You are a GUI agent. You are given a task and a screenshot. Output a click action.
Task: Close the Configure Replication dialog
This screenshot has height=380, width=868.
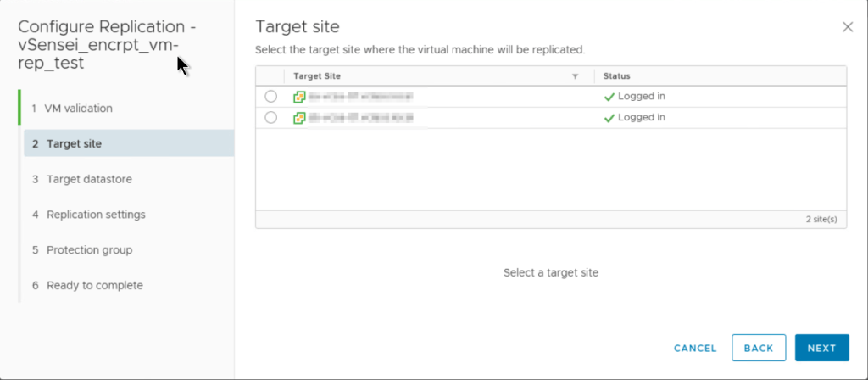pos(847,27)
